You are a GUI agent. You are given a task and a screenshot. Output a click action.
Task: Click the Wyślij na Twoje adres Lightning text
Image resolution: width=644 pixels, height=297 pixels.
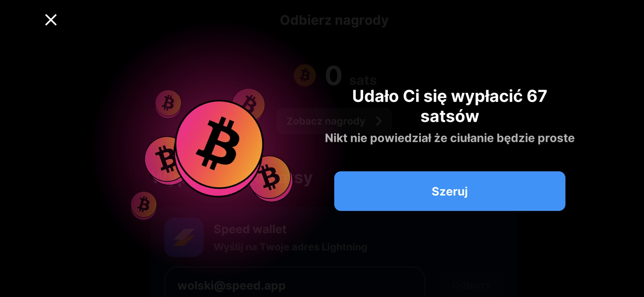290,247
